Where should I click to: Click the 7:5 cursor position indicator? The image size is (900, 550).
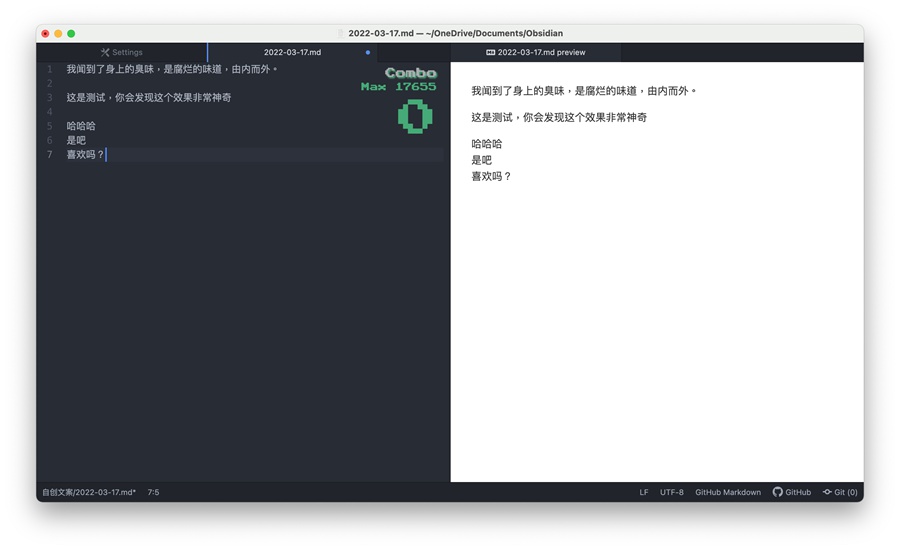point(153,492)
